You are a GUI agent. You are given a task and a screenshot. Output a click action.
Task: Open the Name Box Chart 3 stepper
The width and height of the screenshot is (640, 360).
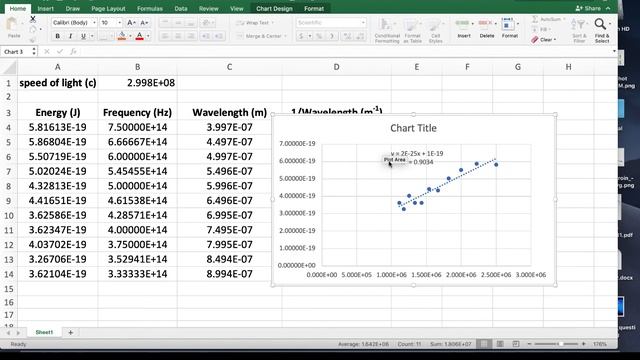tap(34, 51)
